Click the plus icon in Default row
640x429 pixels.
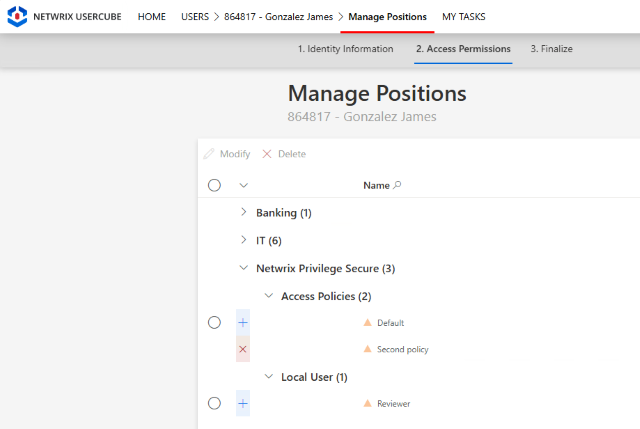click(x=243, y=322)
